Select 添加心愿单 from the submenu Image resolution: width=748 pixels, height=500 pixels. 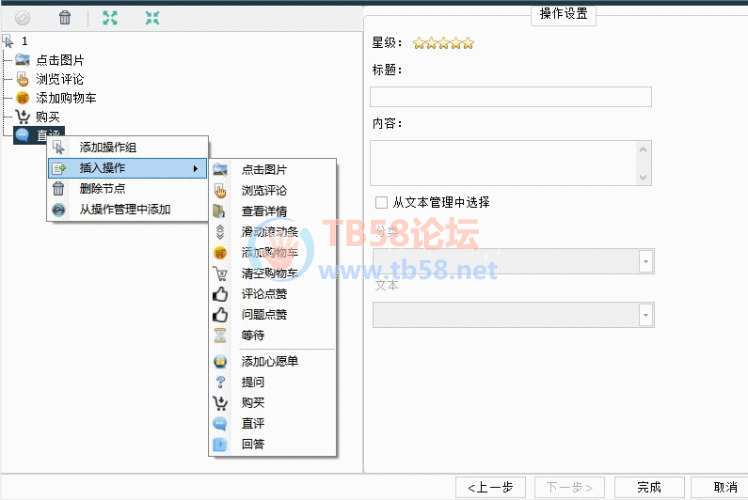point(269,361)
